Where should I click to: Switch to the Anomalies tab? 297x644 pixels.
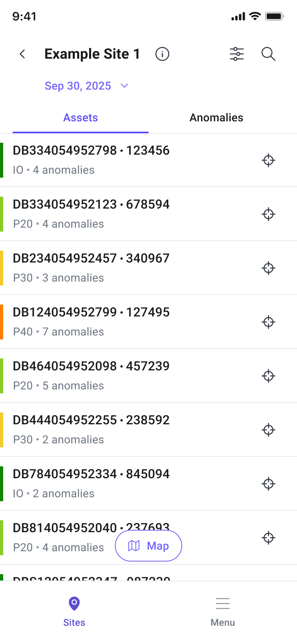pos(216,118)
